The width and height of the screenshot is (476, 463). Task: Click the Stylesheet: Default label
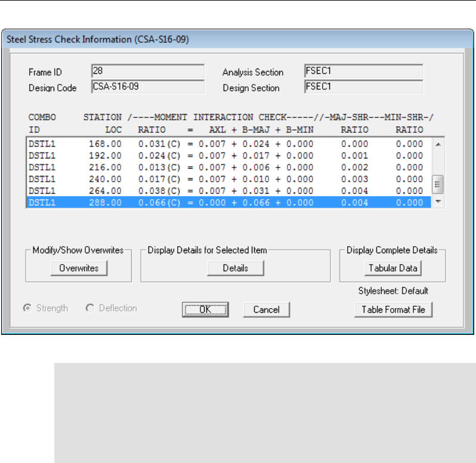[x=393, y=291]
